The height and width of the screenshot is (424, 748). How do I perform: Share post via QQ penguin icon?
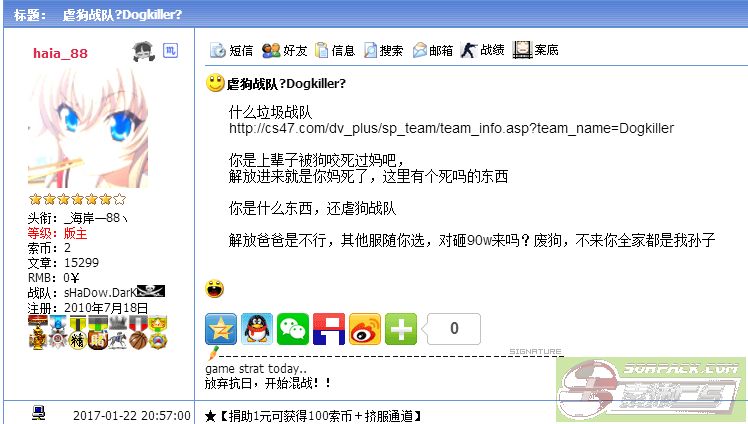[x=257, y=329]
